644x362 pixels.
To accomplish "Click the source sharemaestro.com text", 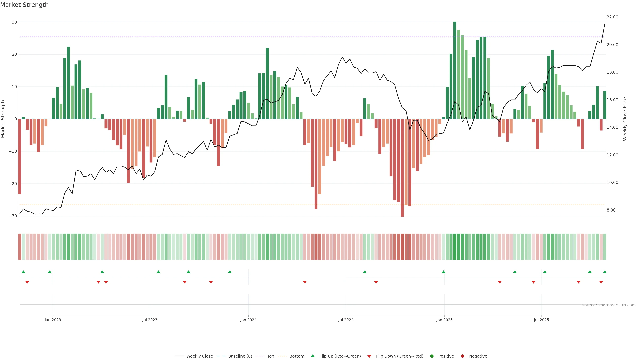I will pyautogui.click(x=609, y=305).
